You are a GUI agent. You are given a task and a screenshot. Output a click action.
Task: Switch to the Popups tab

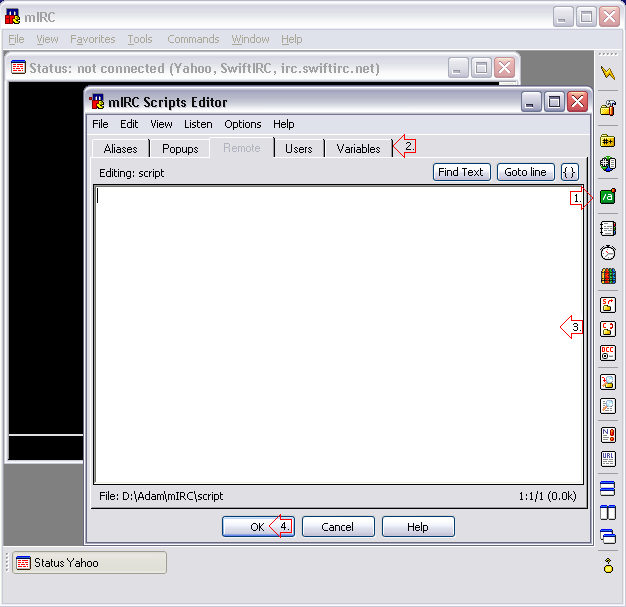pos(180,149)
